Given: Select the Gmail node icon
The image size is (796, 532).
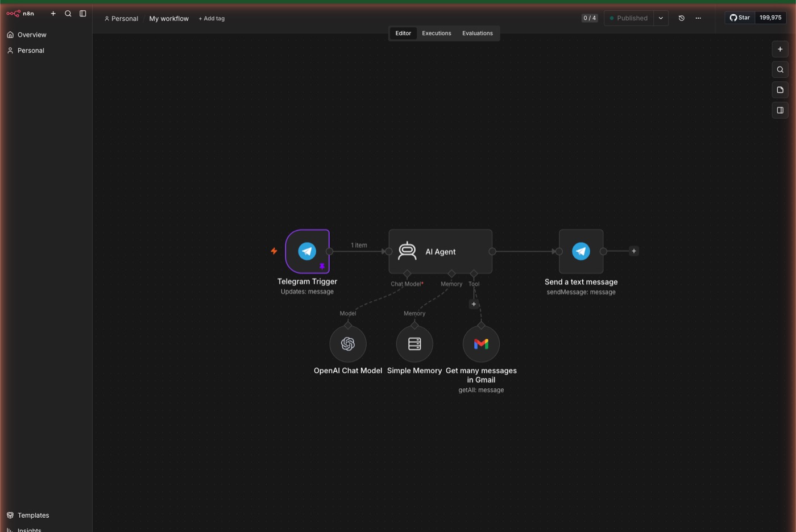Looking at the screenshot, I should click(x=481, y=344).
